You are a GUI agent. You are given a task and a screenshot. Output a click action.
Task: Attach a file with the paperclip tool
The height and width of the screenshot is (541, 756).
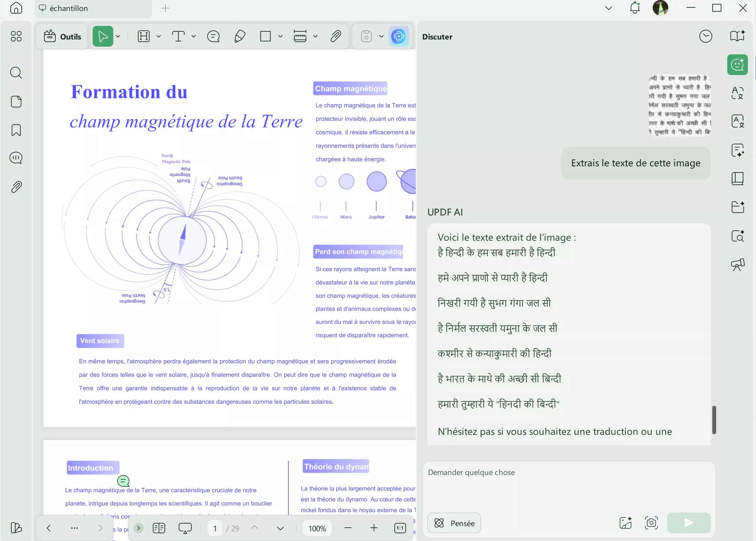click(336, 36)
